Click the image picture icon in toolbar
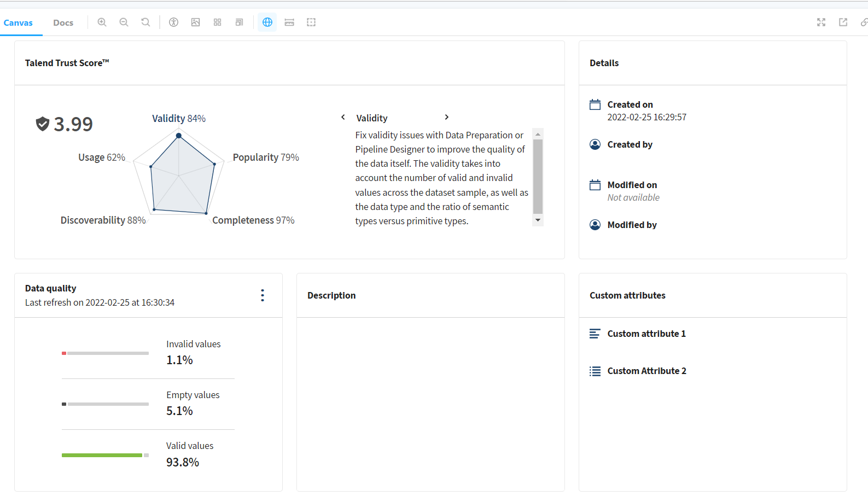868x496 pixels. 195,22
